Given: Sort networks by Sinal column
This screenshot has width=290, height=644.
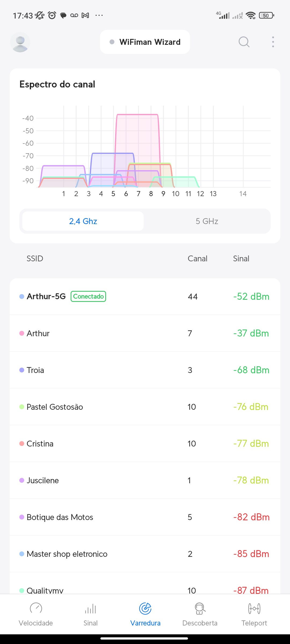Looking at the screenshot, I should [x=241, y=258].
